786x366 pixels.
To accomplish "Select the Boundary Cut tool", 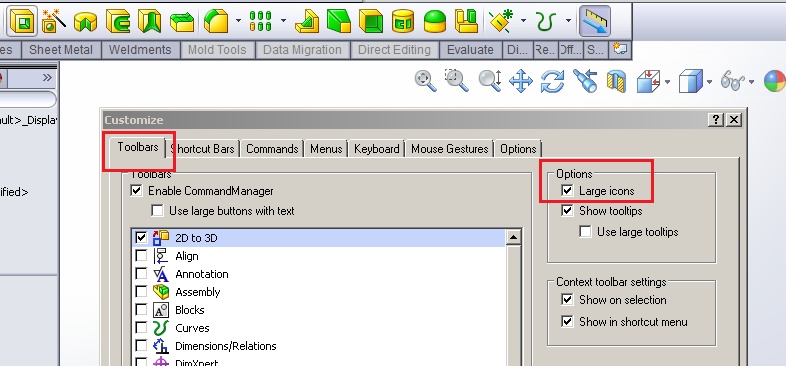I will 181,22.
